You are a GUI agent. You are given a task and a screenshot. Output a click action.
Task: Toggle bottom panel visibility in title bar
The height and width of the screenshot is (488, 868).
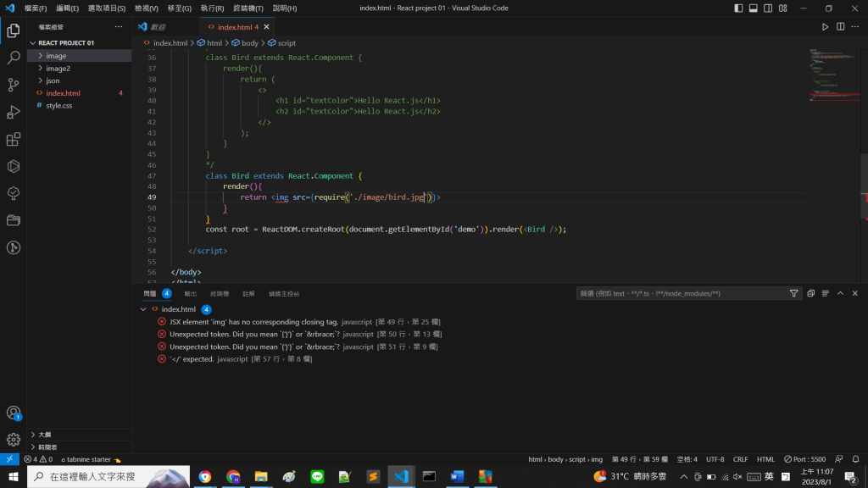click(754, 8)
